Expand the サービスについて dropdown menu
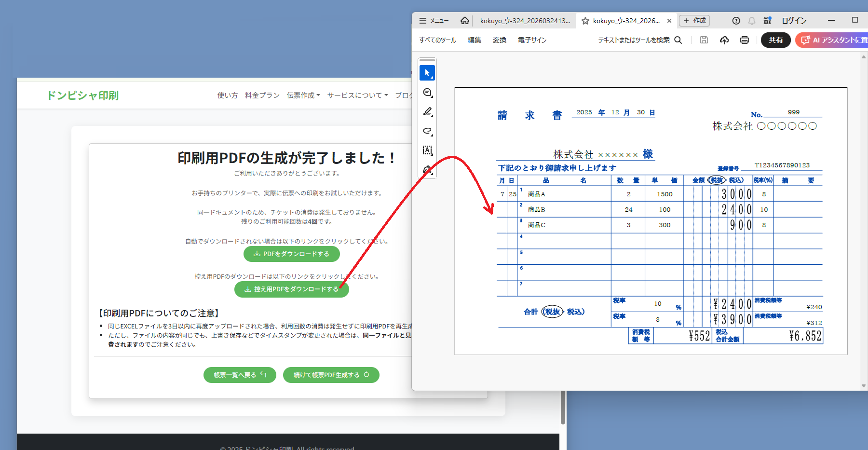This screenshot has height=450, width=868. (x=357, y=95)
